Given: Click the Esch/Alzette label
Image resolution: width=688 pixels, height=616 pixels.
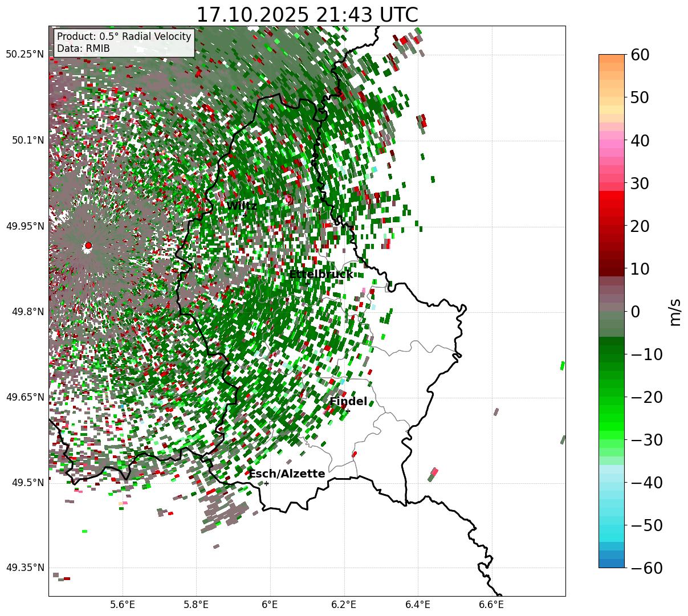Looking at the screenshot, I should click(287, 474).
